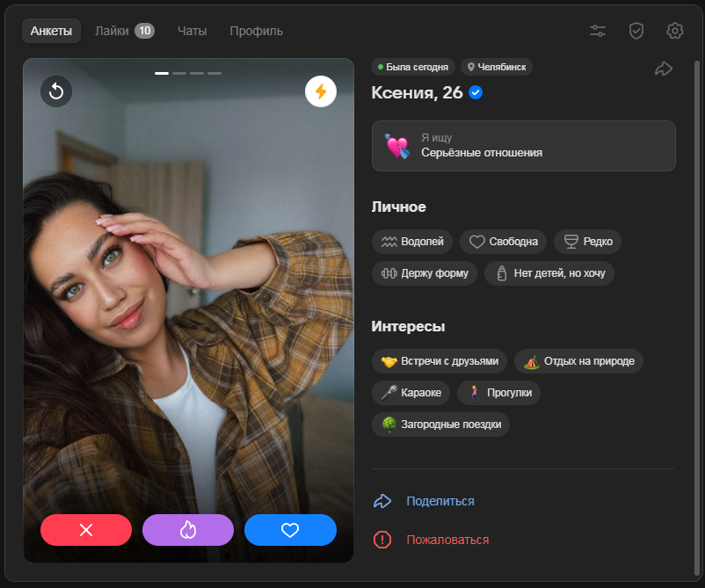Click share arrow icon beside location

click(x=664, y=69)
